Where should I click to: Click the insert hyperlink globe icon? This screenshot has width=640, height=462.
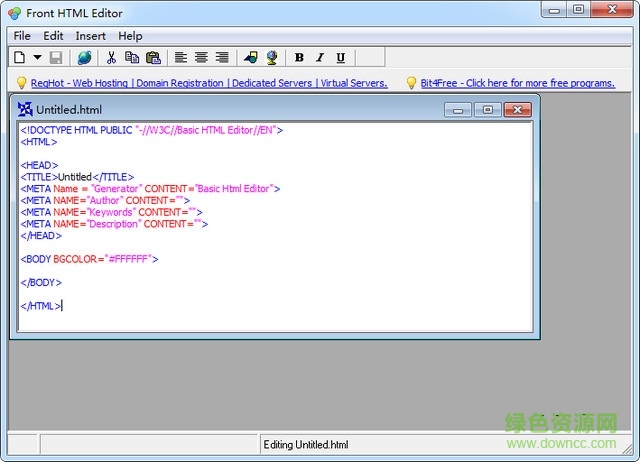[x=271, y=58]
